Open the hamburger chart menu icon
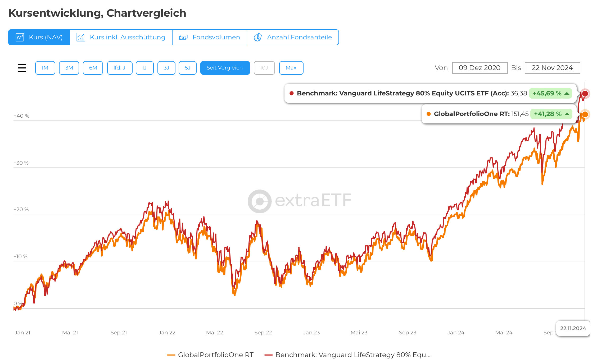The width and height of the screenshot is (597, 364). pyautogui.click(x=22, y=68)
